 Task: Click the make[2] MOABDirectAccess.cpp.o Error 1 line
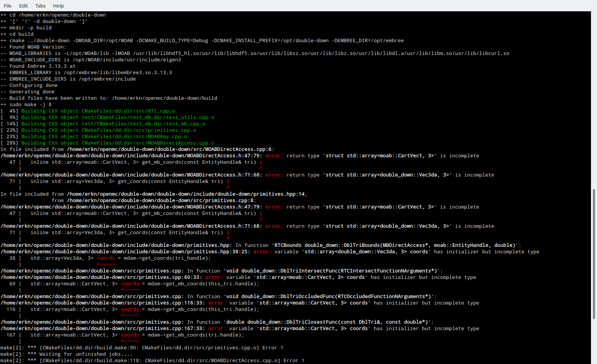152,361
